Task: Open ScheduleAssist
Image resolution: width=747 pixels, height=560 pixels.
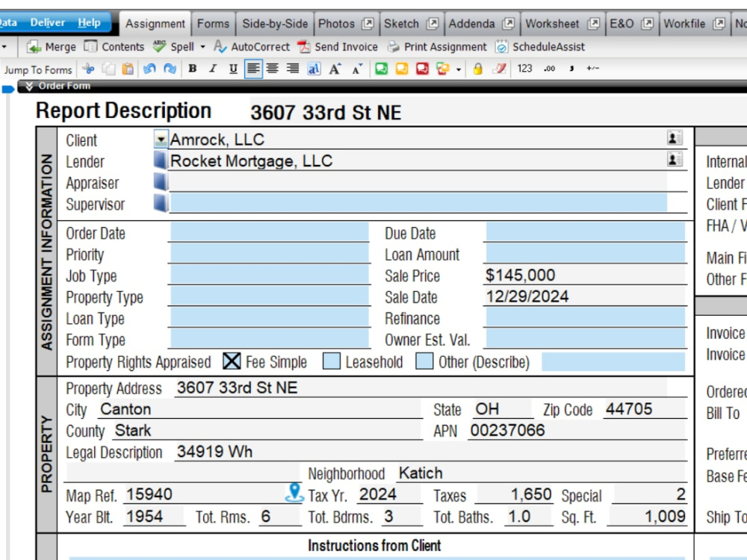Action: tap(540, 46)
